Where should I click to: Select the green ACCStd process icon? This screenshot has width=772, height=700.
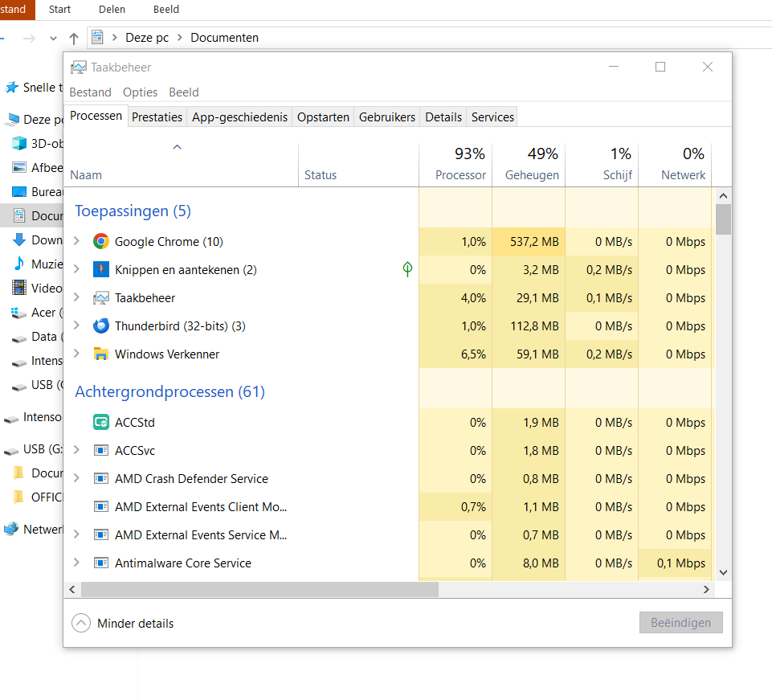(x=100, y=423)
